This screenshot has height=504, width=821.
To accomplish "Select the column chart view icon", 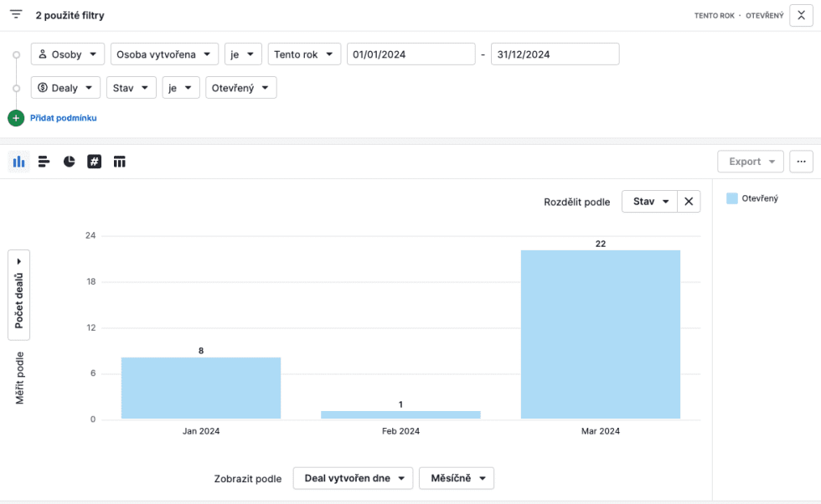I will tap(18, 162).
